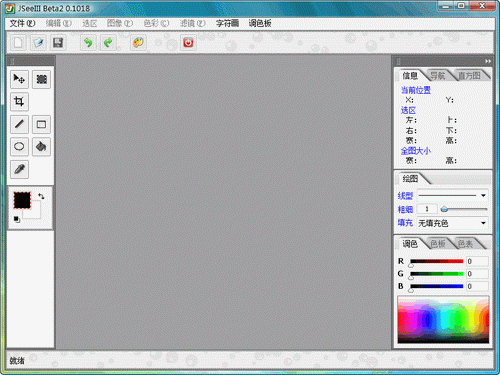Select the line drawing tool
Image resolution: width=500 pixels, height=375 pixels.
(19, 124)
